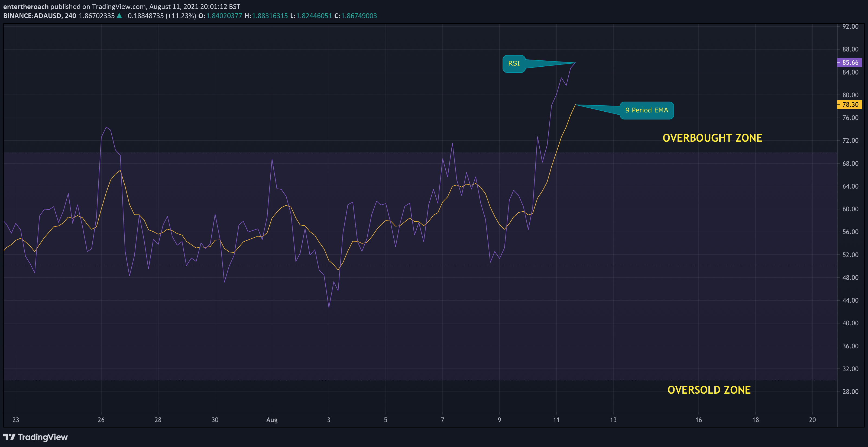Click the +0.18848735 (+11.23%) change text

(x=160, y=16)
